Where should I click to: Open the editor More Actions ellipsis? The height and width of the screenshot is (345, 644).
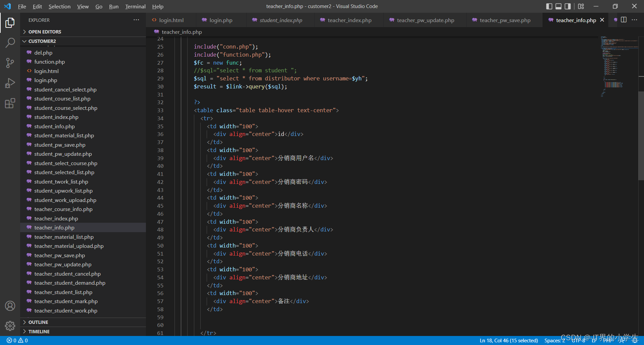634,20
